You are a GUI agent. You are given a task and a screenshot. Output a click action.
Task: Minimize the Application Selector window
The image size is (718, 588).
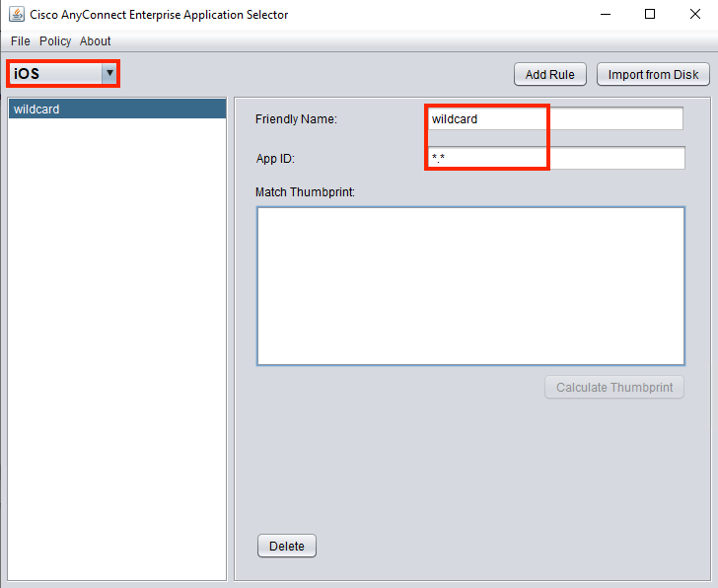click(606, 14)
